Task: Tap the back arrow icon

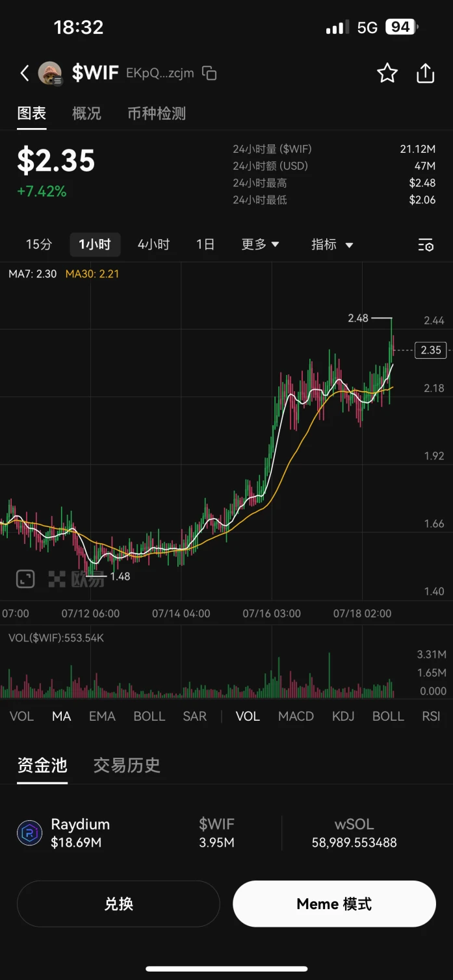Action: coord(25,73)
